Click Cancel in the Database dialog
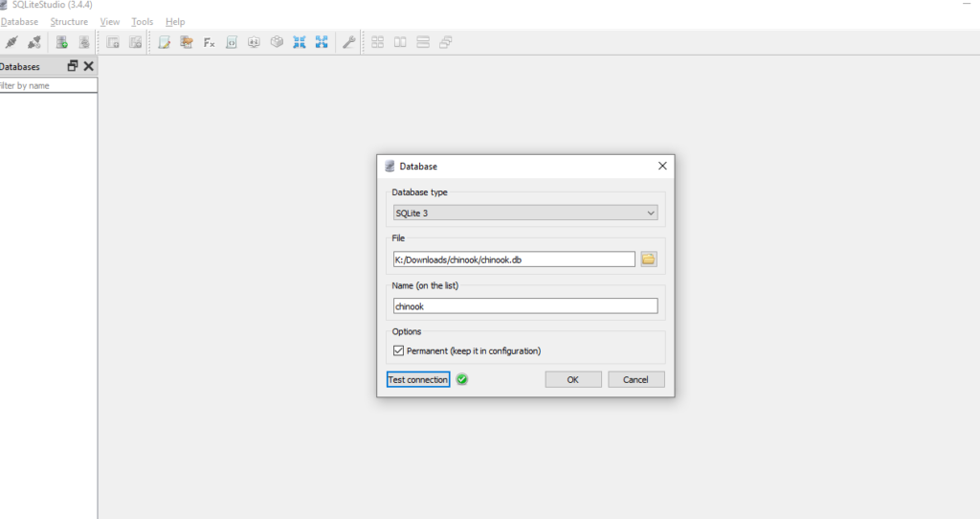The image size is (980, 519). pos(635,380)
